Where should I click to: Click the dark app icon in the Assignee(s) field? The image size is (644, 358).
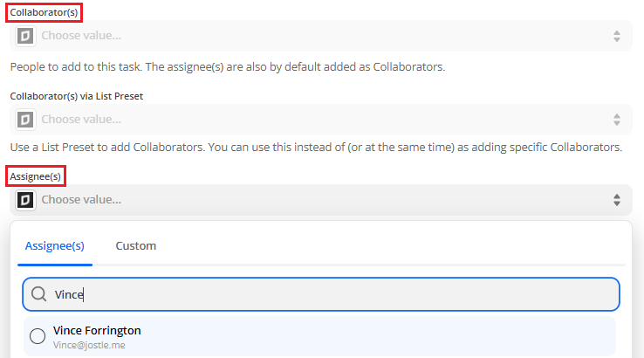point(25,200)
